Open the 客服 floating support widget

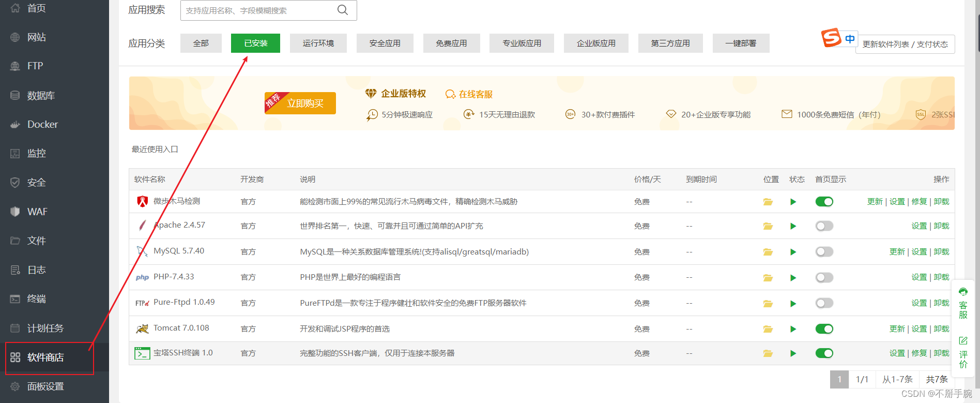(963, 304)
